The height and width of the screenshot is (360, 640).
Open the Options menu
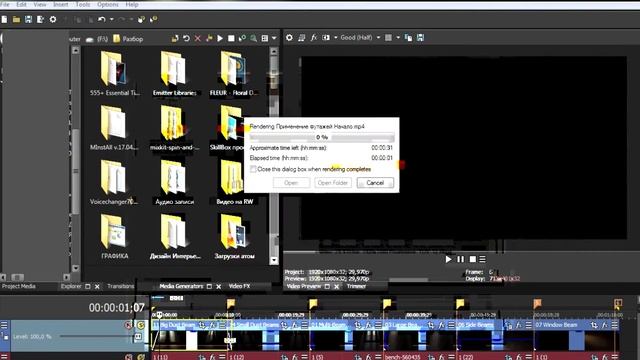[x=108, y=4]
